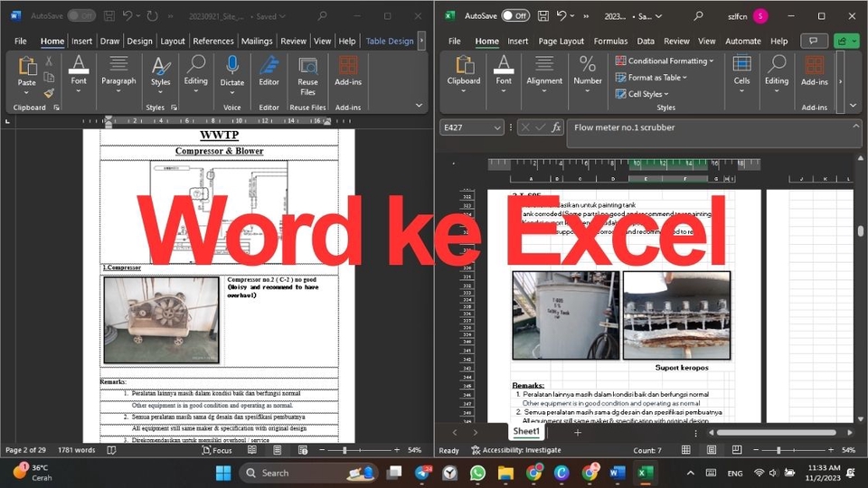
Task: Select Format Painter brush in Word
Action: coord(49,93)
